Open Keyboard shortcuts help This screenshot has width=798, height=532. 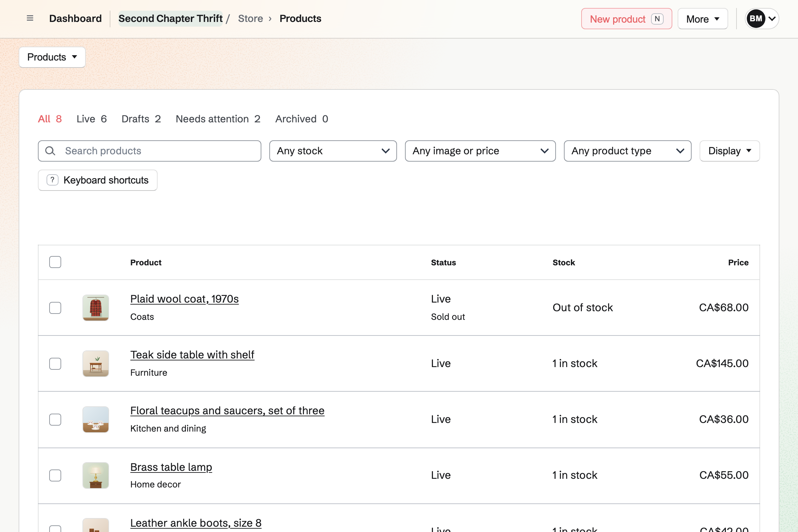point(98,180)
